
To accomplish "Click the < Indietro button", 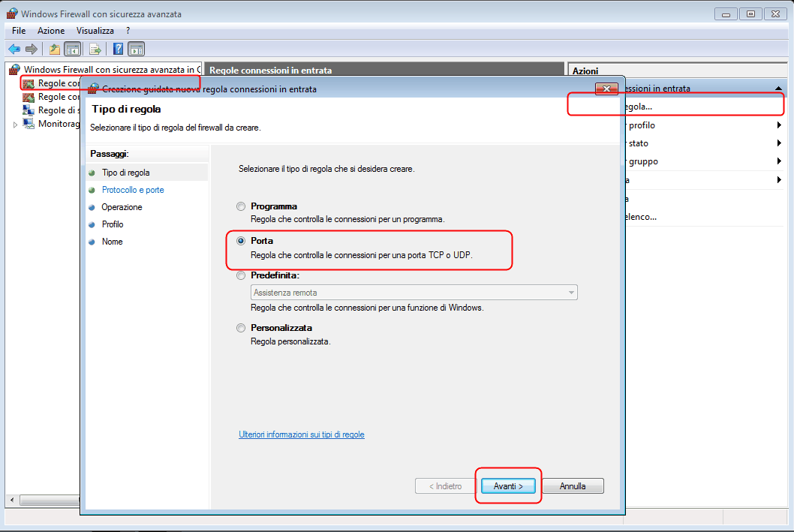I will click(446, 486).
